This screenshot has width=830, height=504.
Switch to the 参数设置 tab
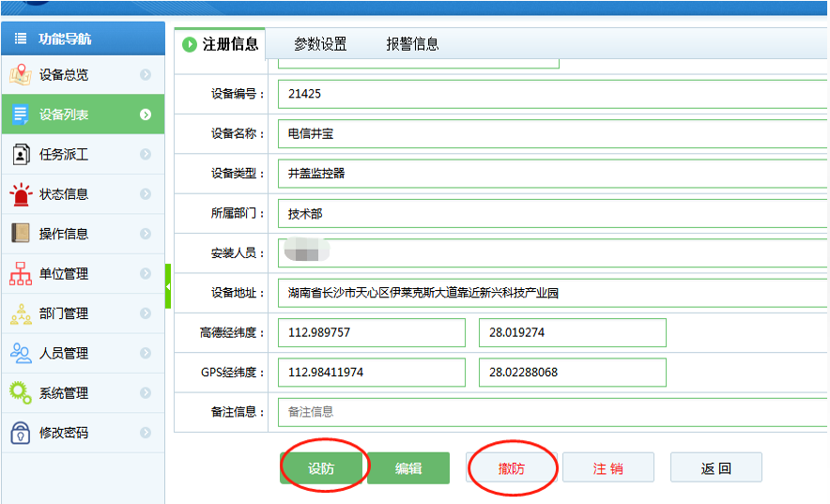coord(320,44)
